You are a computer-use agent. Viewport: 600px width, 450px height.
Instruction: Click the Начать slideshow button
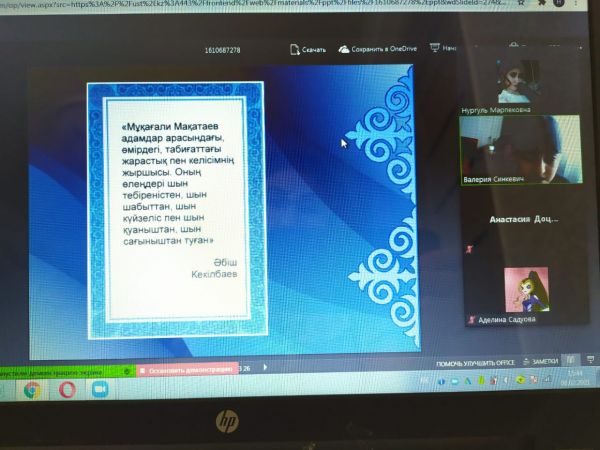click(450, 47)
